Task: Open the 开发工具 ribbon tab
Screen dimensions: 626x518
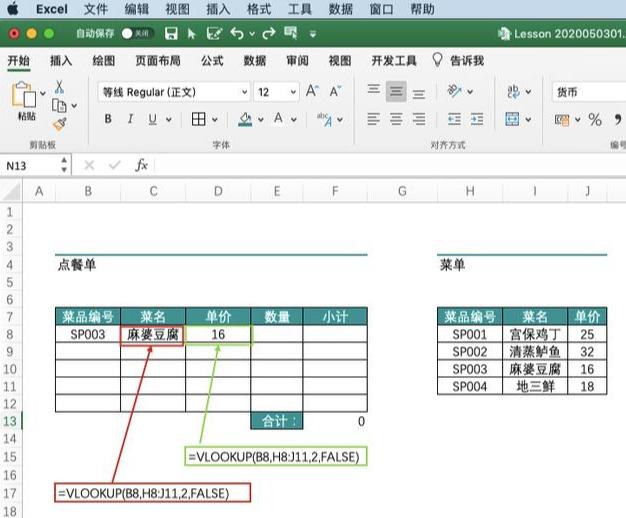Action: 394,61
